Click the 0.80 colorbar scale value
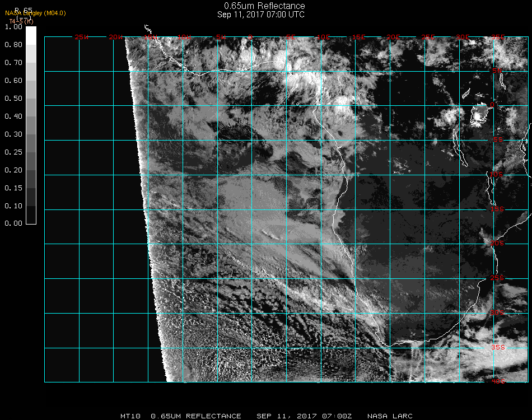The height and width of the screenshot is (420, 532). (13, 45)
